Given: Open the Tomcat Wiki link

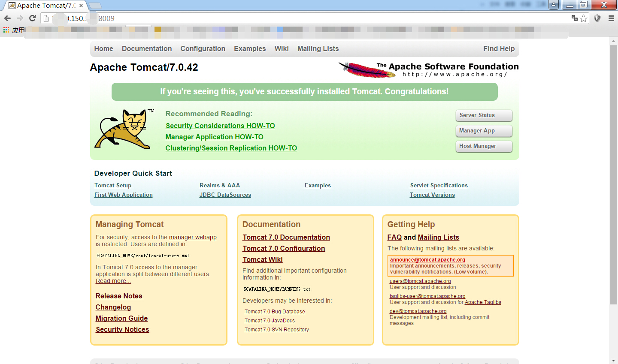Looking at the screenshot, I should pyautogui.click(x=263, y=259).
